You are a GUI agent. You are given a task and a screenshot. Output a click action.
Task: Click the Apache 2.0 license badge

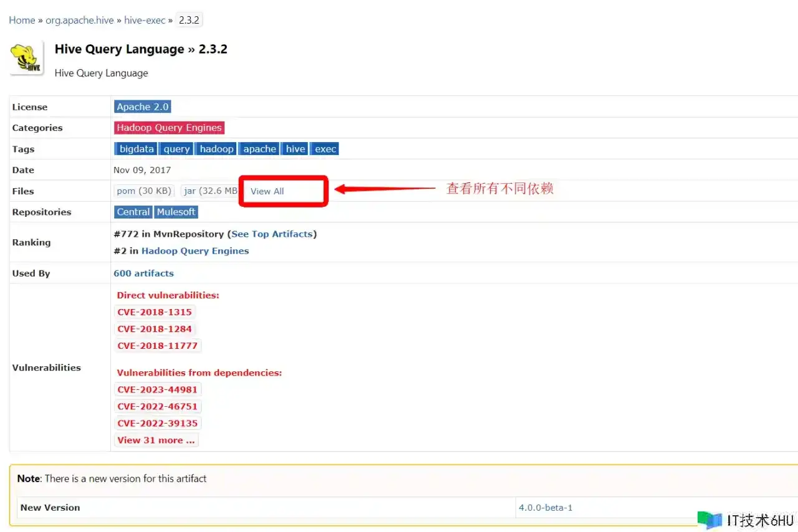[143, 107]
